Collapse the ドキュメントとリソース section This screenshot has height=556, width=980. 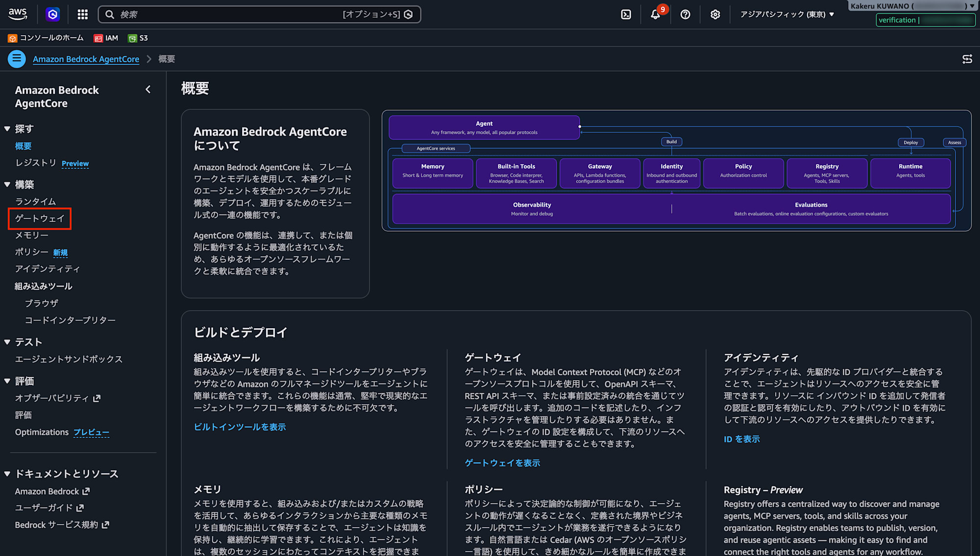pyautogui.click(x=7, y=474)
